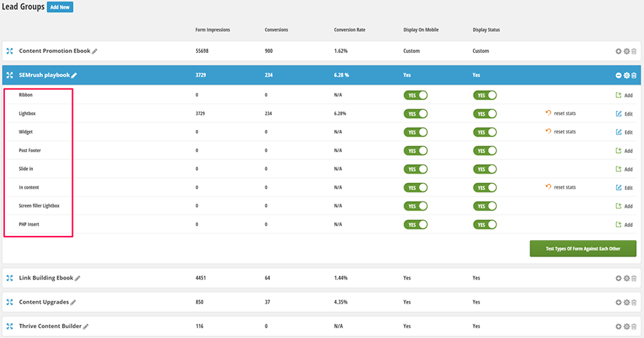Expand the Content Upgrades lead group
Screen dimensions: 644x338
618,302
